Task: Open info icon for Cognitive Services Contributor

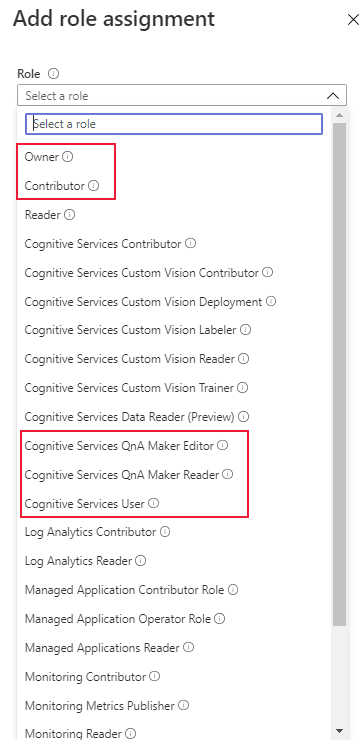Action: coord(190,244)
